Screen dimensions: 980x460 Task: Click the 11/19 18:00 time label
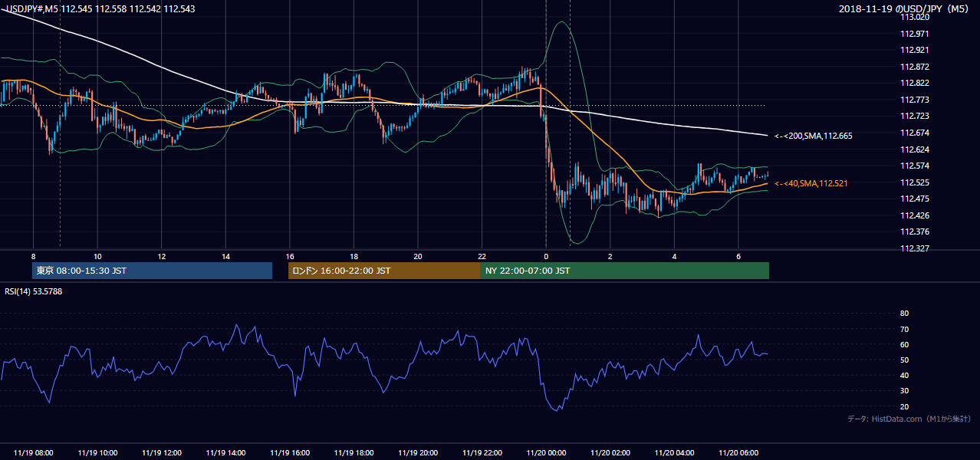[354, 453]
